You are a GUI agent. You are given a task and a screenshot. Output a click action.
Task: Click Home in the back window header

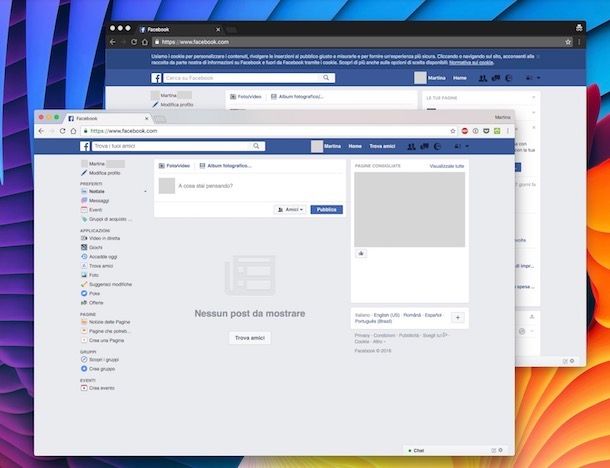pyautogui.click(x=459, y=78)
